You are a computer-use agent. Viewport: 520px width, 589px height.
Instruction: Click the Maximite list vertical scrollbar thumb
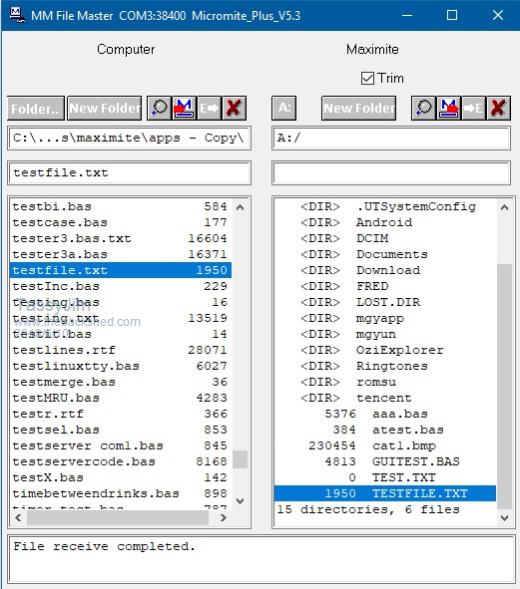click(505, 387)
